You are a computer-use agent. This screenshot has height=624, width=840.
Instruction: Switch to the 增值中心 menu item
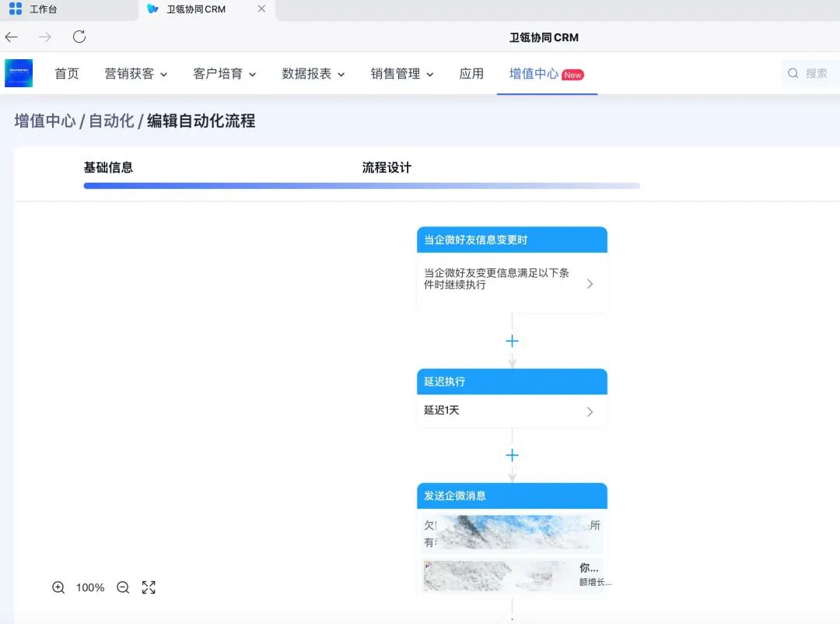coord(533,72)
